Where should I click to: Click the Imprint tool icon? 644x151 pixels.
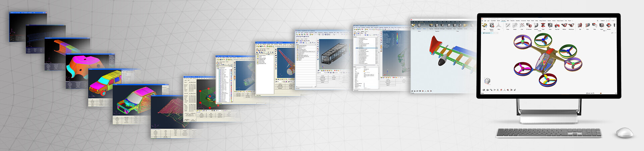tap(602, 25)
